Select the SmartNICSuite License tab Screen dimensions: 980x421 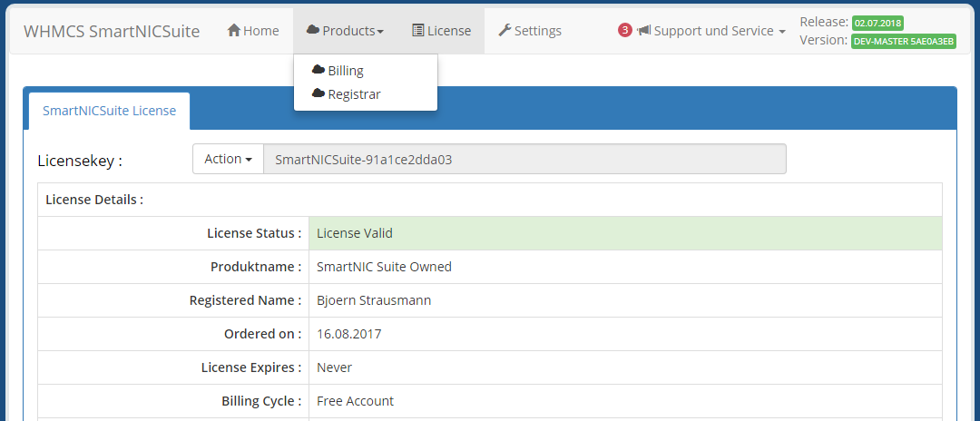(110, 111)
